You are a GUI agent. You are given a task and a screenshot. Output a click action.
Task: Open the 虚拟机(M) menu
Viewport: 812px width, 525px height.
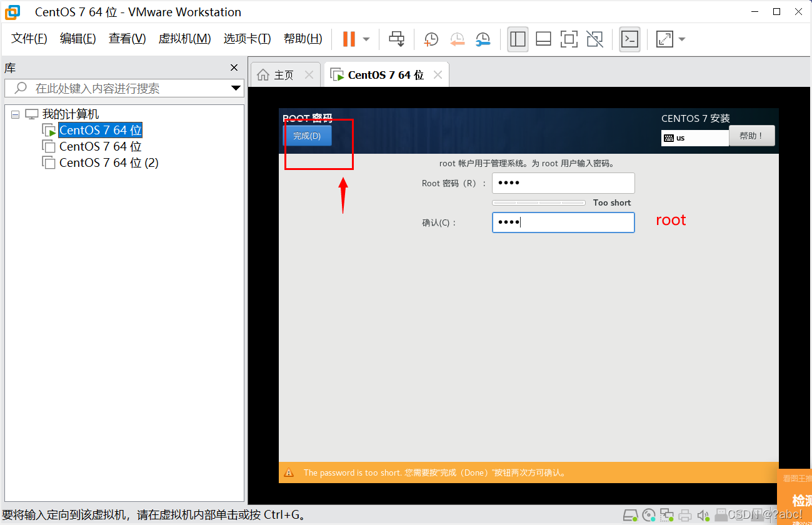[184, 39]
